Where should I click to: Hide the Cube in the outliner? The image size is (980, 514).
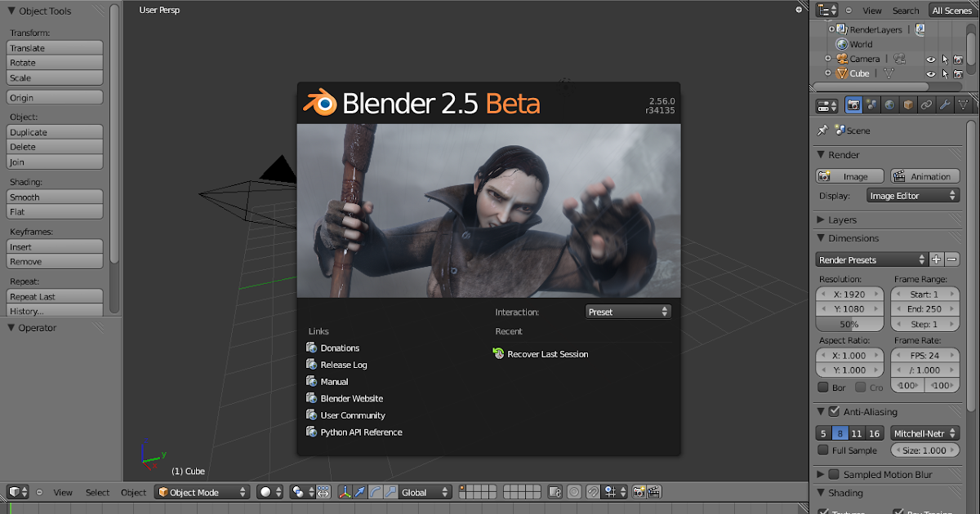[930, 73]
